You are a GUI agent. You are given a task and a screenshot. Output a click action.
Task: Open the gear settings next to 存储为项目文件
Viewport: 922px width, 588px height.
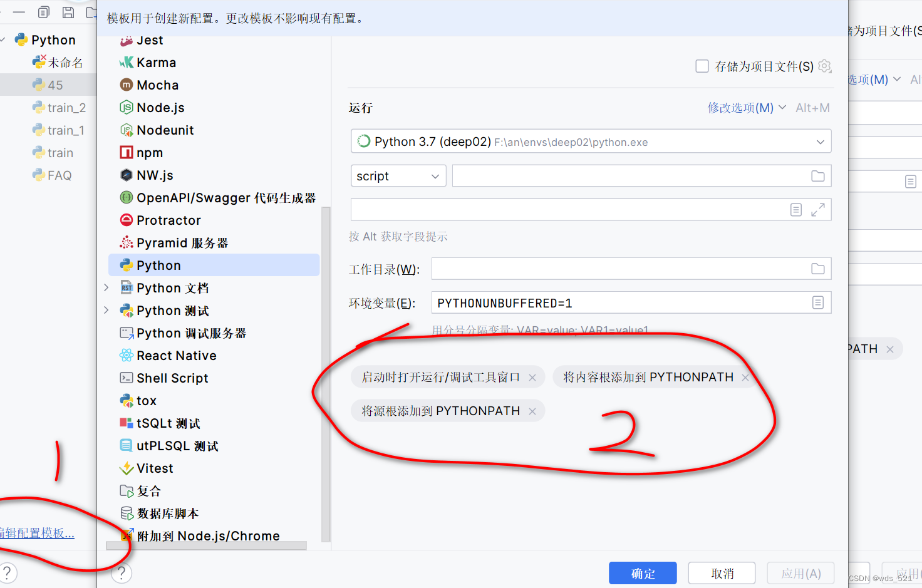pyautogui.click(x=825, y=66)
